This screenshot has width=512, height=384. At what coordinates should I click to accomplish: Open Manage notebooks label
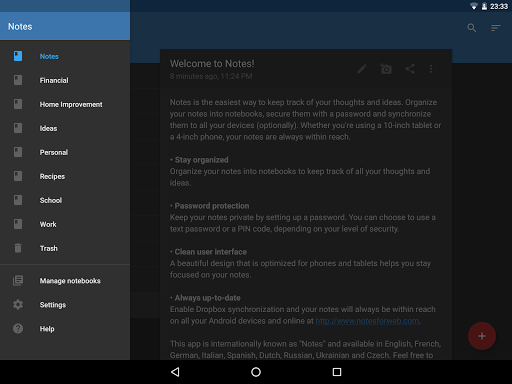(70, 281)
